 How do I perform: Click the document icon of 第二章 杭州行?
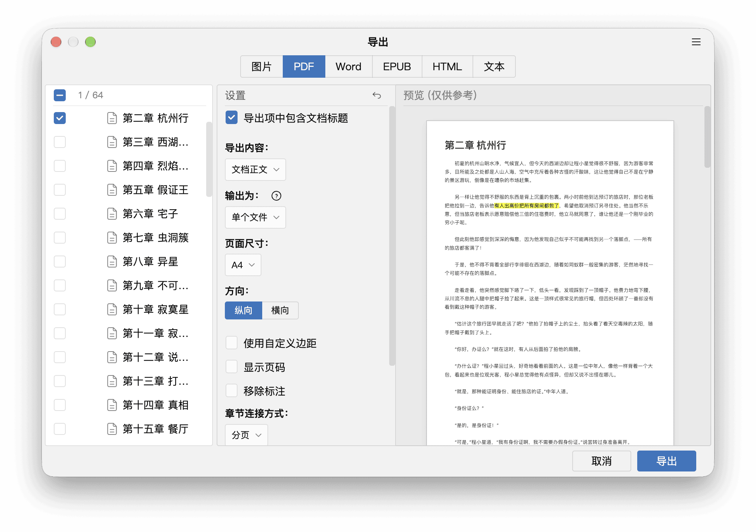pos(112,118)
